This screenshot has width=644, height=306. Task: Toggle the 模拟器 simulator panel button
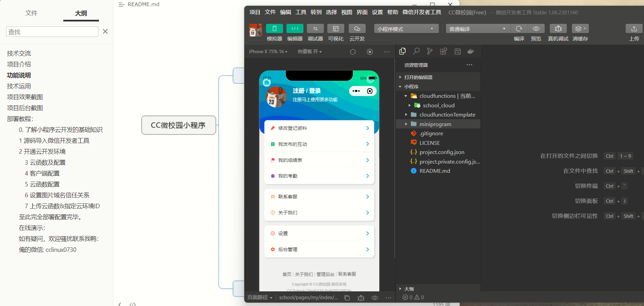(274, 29)
